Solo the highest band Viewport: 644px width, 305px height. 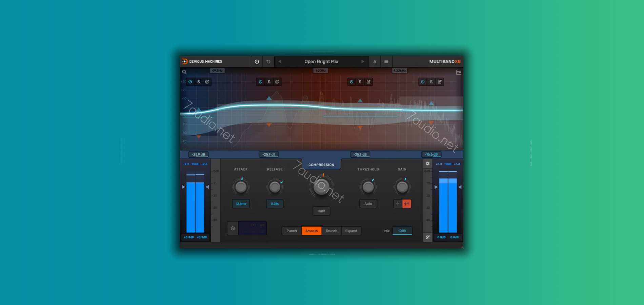431,82
